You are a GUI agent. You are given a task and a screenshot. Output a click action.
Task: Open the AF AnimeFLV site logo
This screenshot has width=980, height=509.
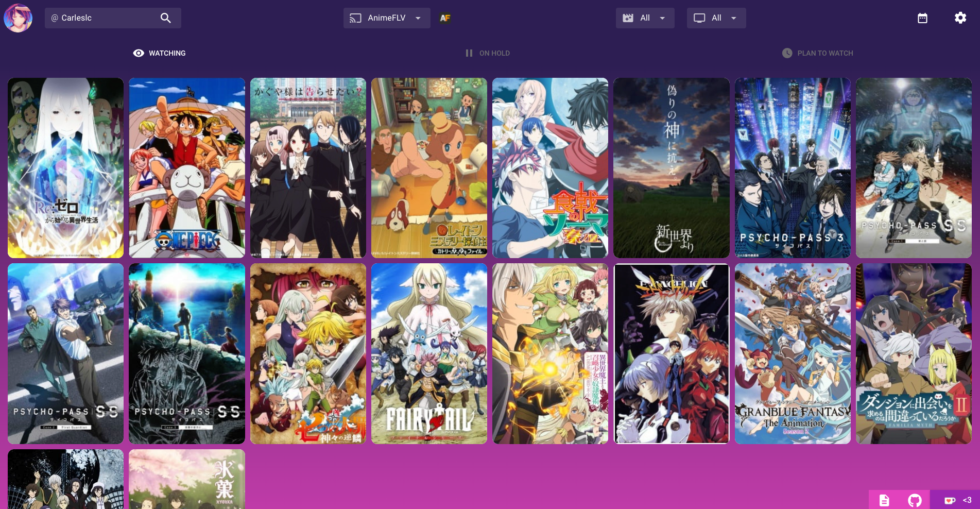pos(445,18)
